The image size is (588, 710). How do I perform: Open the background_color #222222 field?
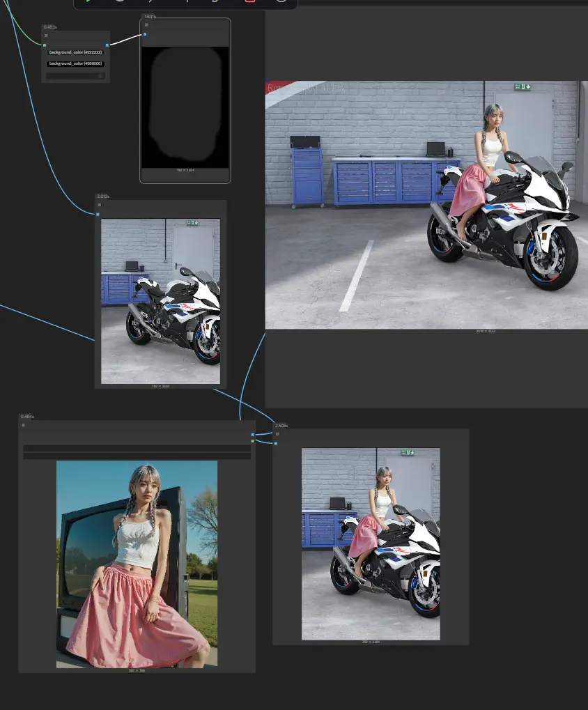[75, 52]
